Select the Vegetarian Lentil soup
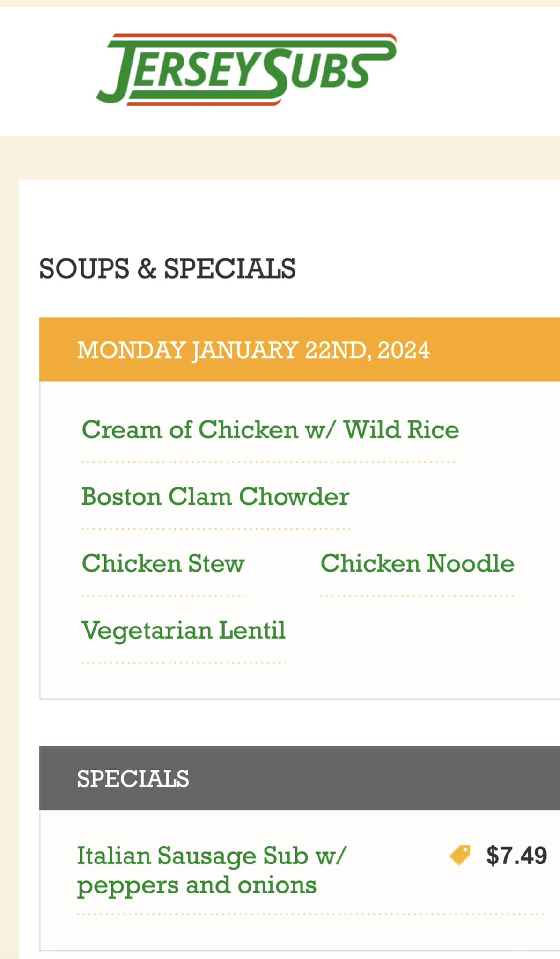 (x=184, y=630)
